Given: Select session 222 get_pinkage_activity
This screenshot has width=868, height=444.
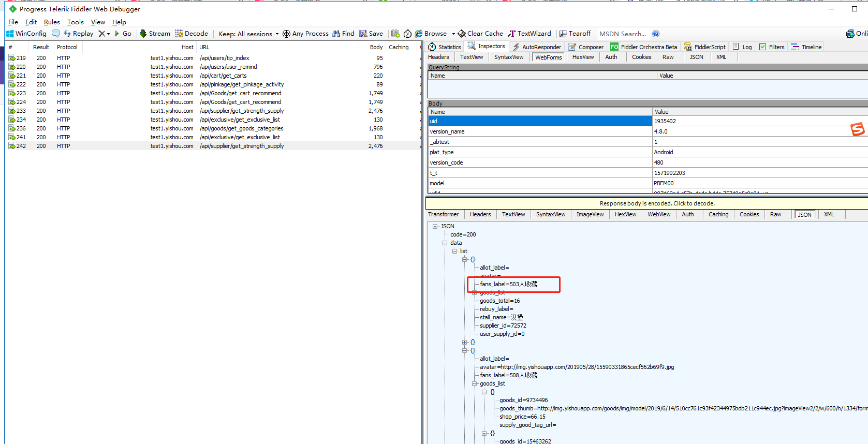Looking at the screenshot, I should click(x=214, y=84).
